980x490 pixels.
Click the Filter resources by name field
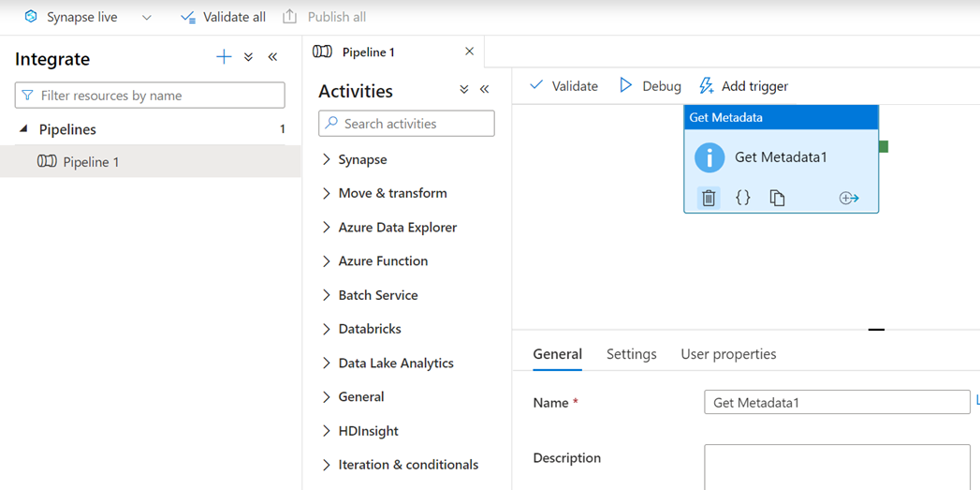point(150,96)
